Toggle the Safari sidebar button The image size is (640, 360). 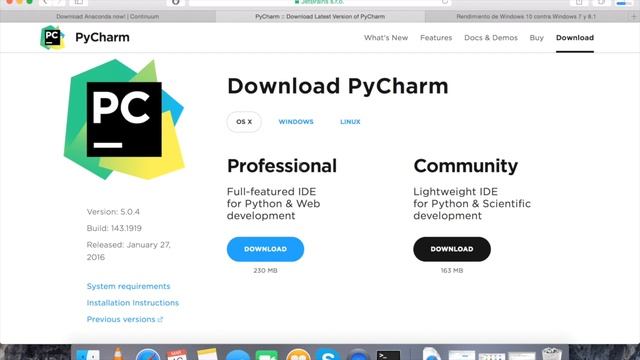click(78, 2)
